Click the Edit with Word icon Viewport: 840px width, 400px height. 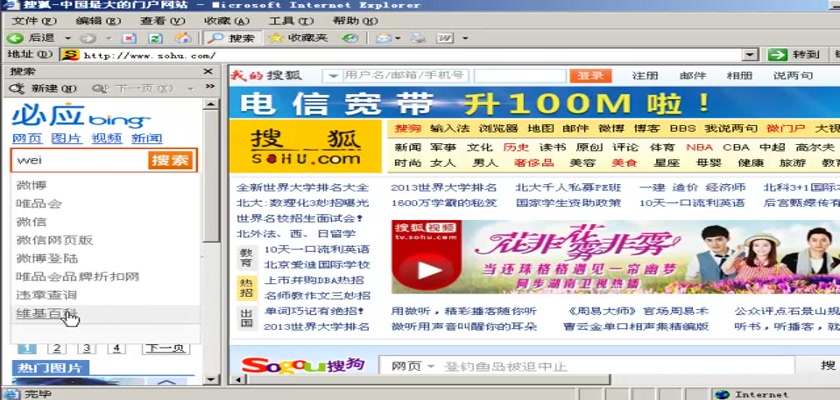445,38
